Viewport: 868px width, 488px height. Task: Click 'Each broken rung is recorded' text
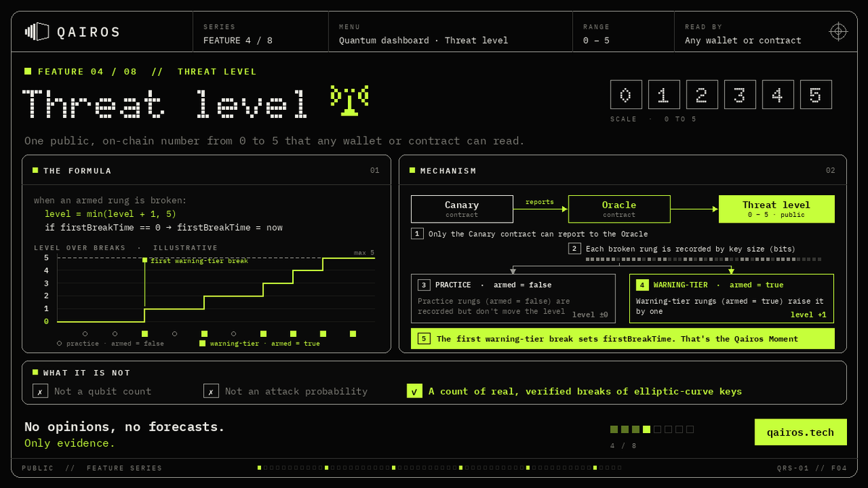click(x=691, y=249)
